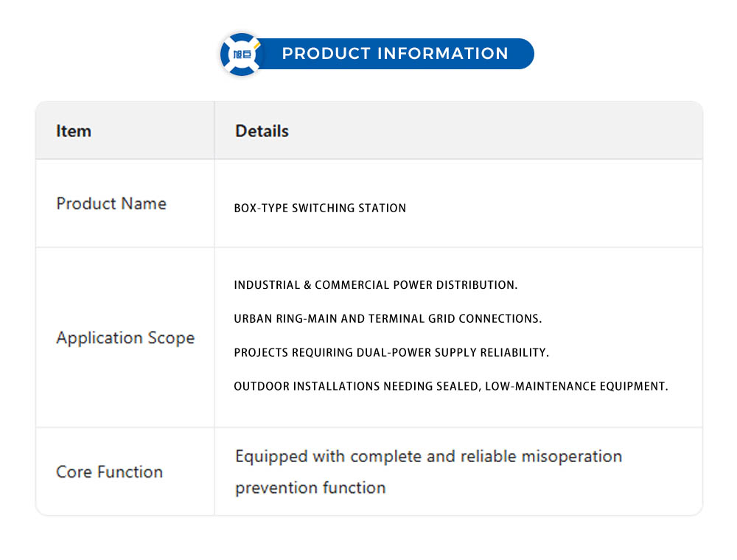The image size is (737, 560).
Task: Click the Dual-Power Supply Reliability line
Action: tap(391, 353)
